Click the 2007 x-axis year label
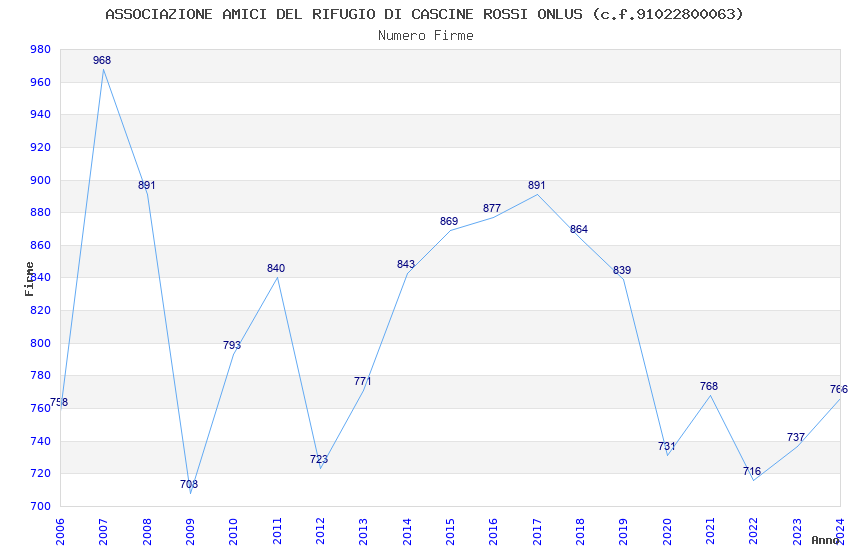The image size is (850, 550). [x=103, y=532]
